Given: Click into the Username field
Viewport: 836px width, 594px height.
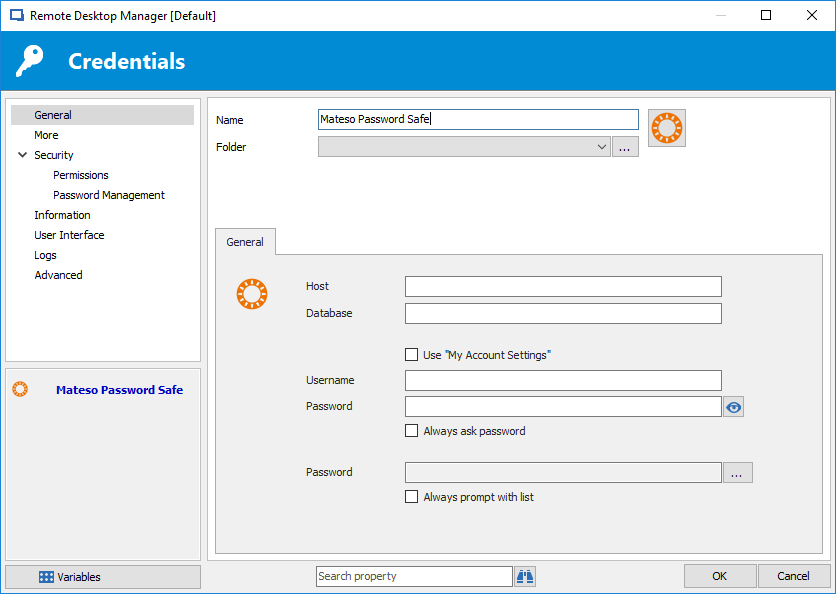Looking at the screenshot, I should pyautogui.click(x=563, y=381).
